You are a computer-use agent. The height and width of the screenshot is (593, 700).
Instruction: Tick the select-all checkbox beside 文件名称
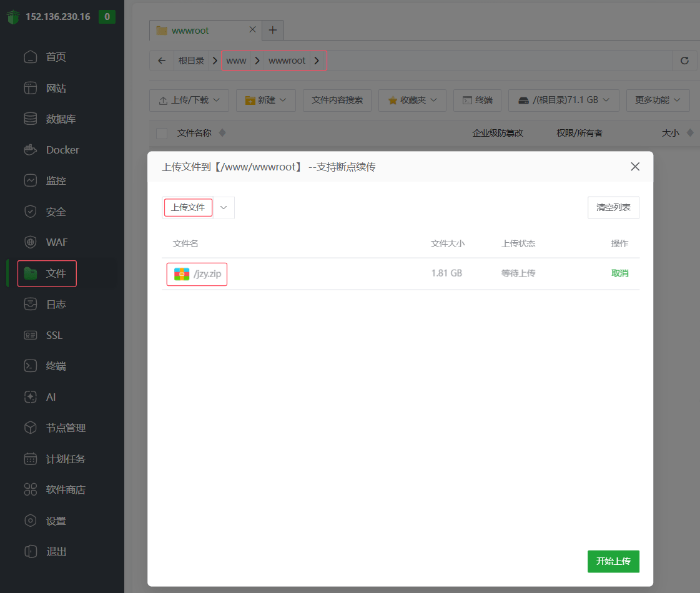pos(162,133)
